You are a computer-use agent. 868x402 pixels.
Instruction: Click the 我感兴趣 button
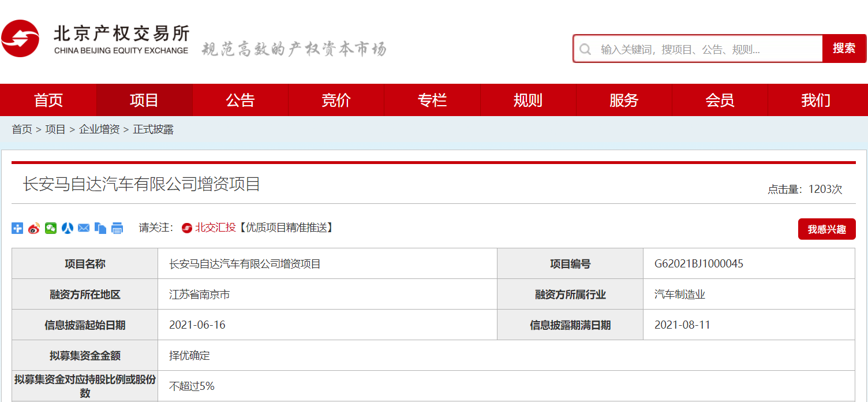tap(826, 229)
